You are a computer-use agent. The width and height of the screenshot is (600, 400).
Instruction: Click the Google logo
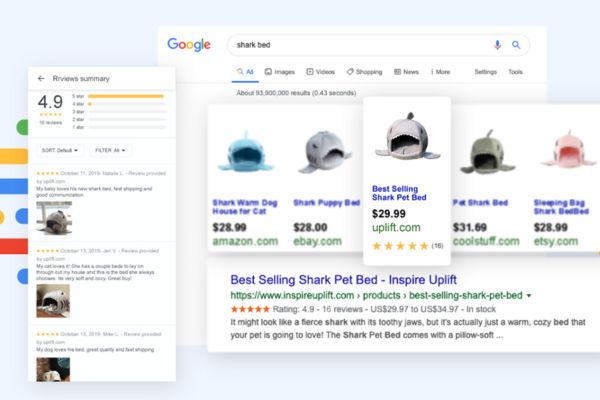(x=189, y=45)
